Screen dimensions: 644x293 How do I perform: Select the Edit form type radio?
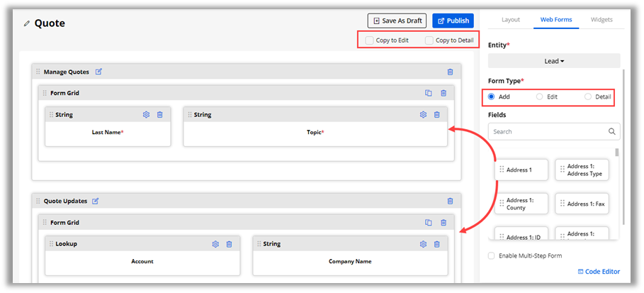pyautogui.click(x=540, y=96)
